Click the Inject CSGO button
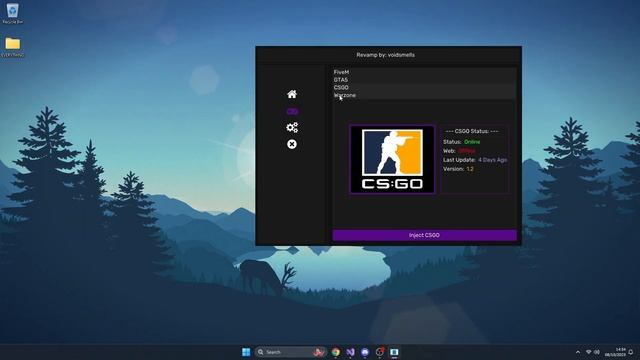Screen dimensions: 640x360 point(424,235)
